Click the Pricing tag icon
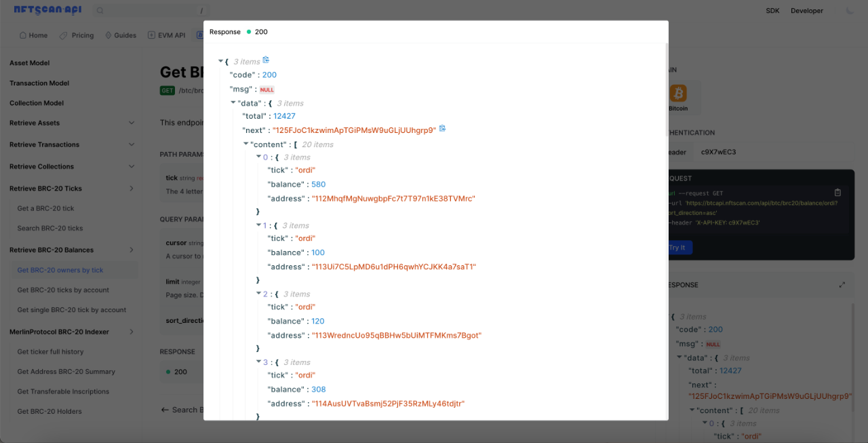This screenshot has width=868, height=443. [63, 35]
